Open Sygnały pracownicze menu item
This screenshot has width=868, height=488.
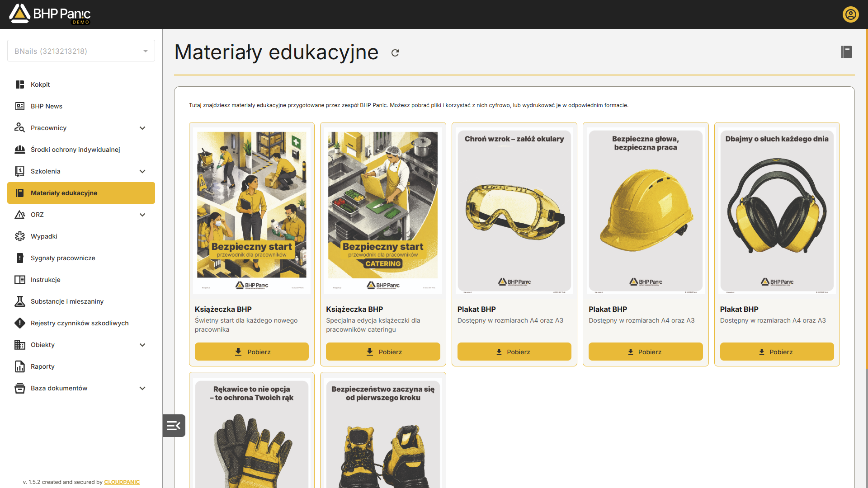coord(81,258)
